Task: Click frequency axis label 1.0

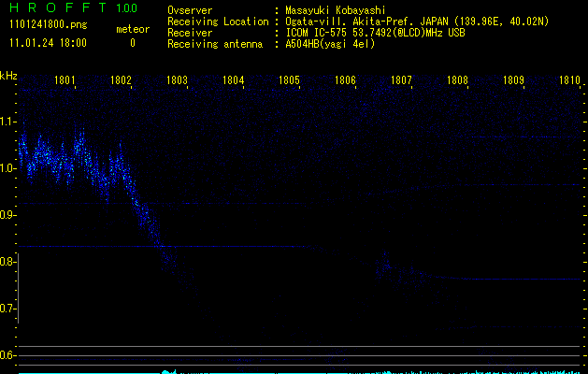Action: tap(7, 168)
